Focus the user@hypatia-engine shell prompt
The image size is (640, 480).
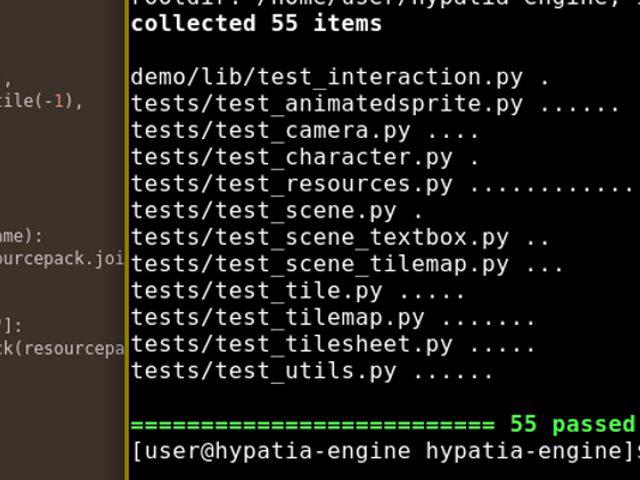(x=380, y=451)
